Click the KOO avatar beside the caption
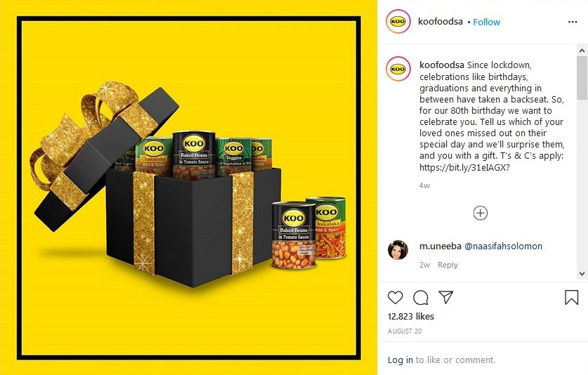Image resolution: width=588 pixels, height=375 pixels. [x=398, y=69]
